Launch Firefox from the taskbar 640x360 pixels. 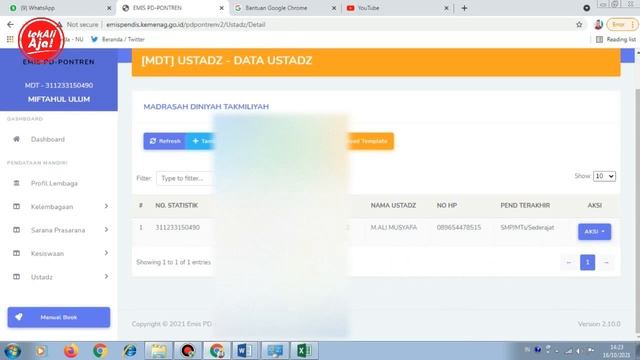(71, 351)
